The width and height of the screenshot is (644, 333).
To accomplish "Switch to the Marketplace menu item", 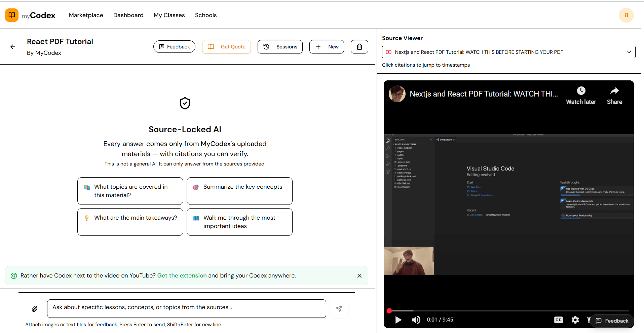I will (86, 15).
